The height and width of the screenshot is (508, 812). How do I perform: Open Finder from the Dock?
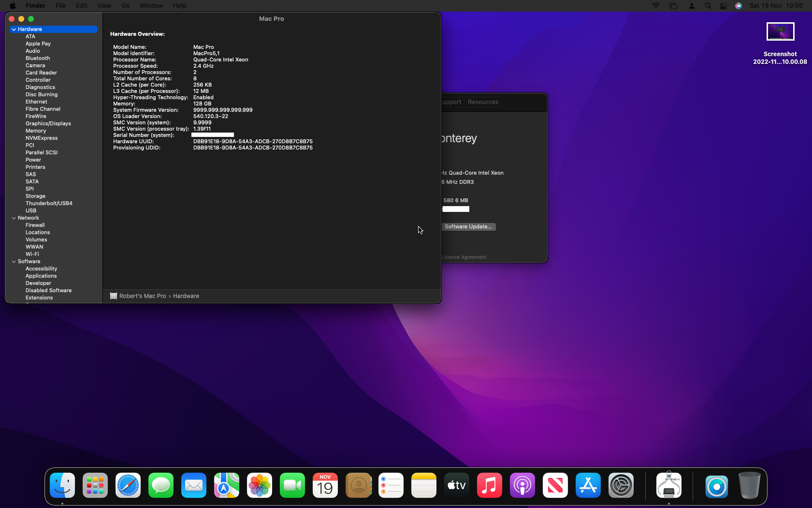[62, 485]
